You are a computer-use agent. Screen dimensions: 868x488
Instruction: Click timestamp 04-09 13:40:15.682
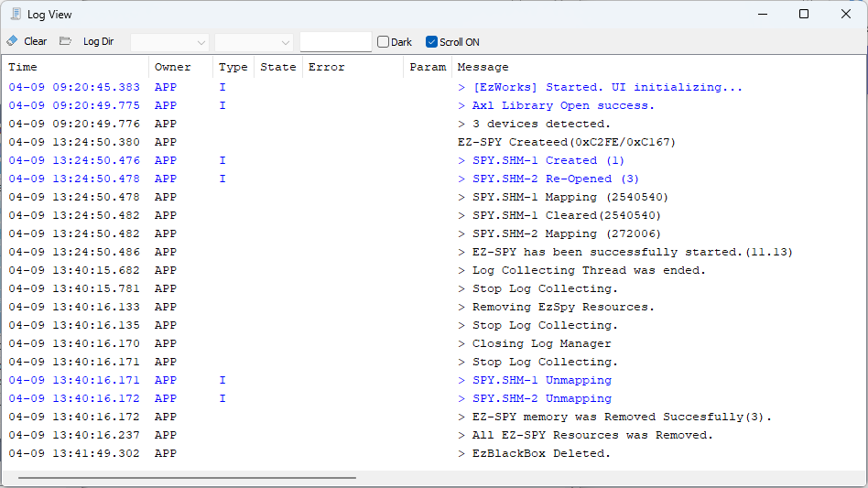74,270
